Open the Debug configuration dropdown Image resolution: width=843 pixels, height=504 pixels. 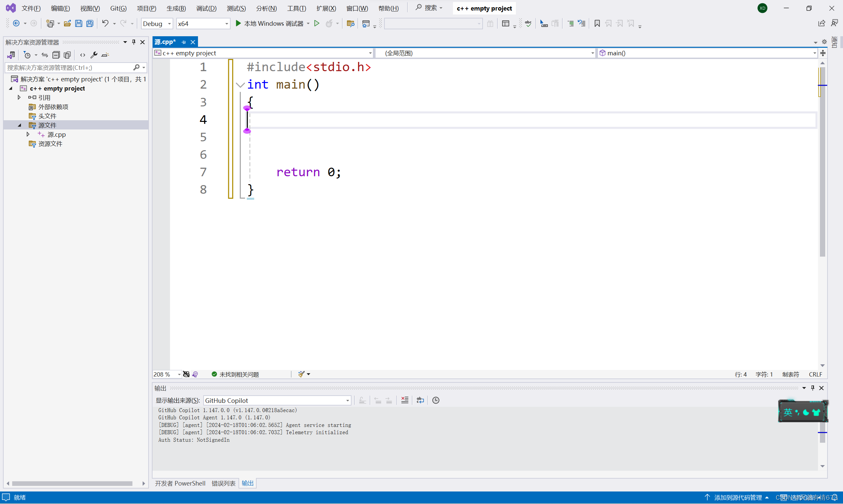point(169,24)
